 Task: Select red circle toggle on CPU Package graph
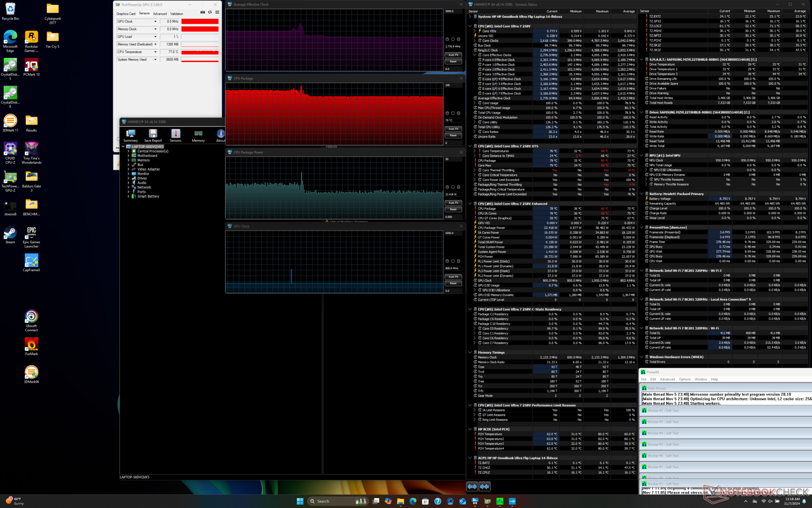point(447,113)
